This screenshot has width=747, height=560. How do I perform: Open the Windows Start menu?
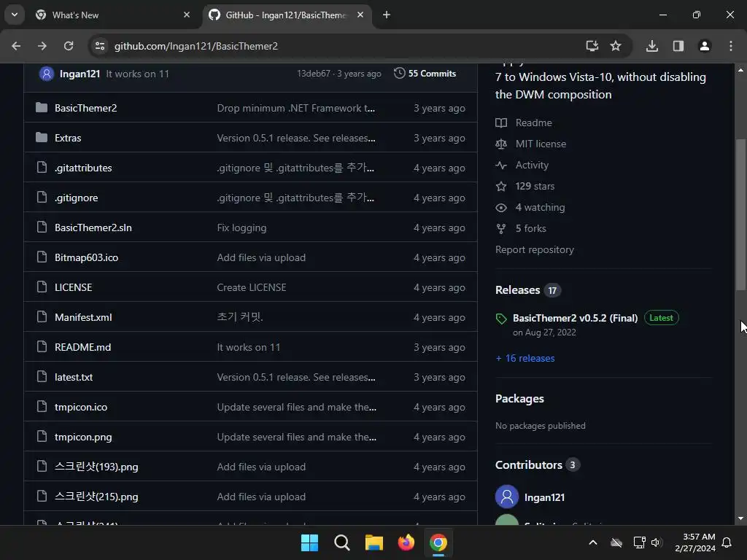point(309,542)
